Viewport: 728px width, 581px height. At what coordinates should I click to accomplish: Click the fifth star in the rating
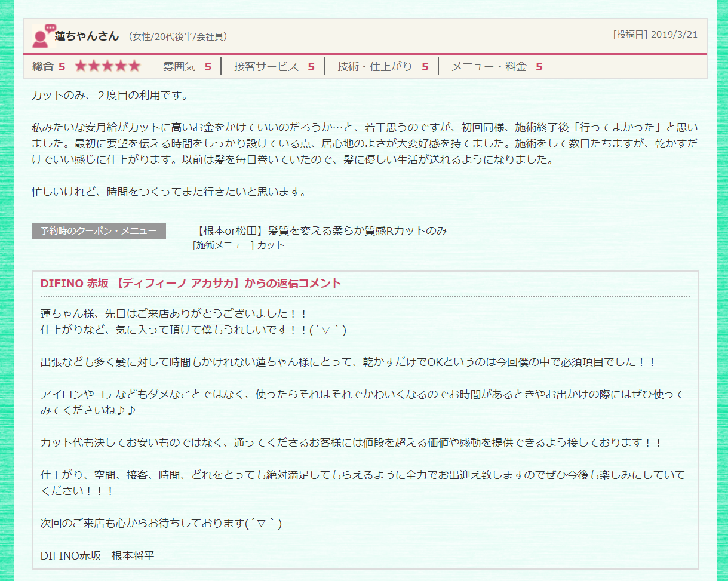tap(134, 66)
